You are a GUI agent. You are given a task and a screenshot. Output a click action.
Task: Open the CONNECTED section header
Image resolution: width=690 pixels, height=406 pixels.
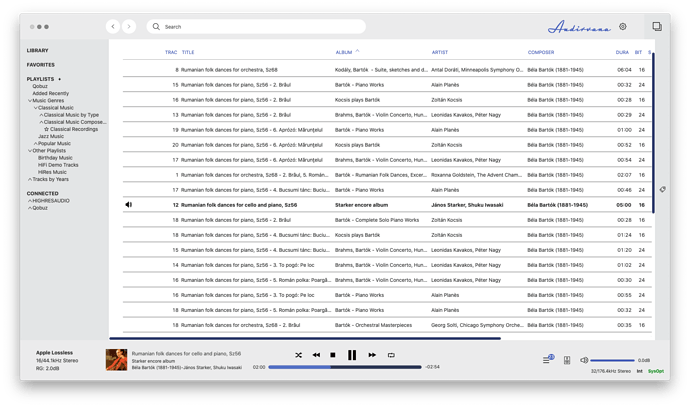pos(42,194)
